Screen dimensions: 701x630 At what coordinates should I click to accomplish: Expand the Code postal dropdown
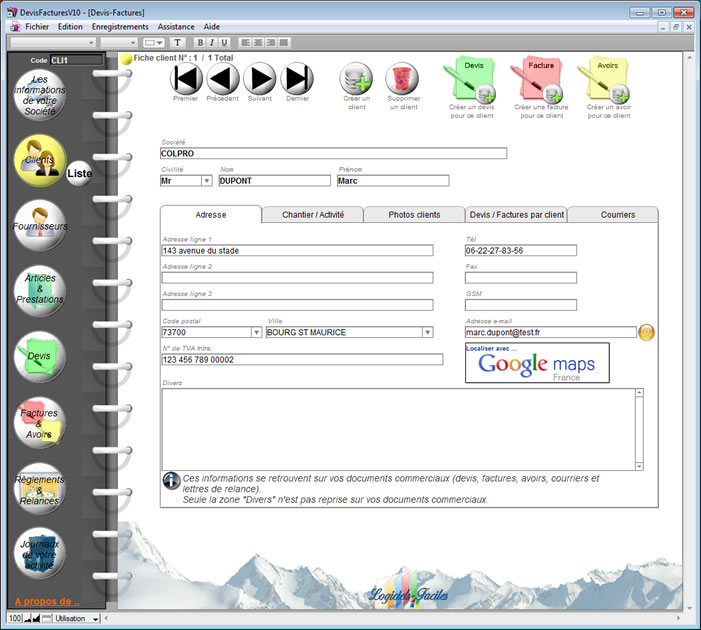(256, 332)
